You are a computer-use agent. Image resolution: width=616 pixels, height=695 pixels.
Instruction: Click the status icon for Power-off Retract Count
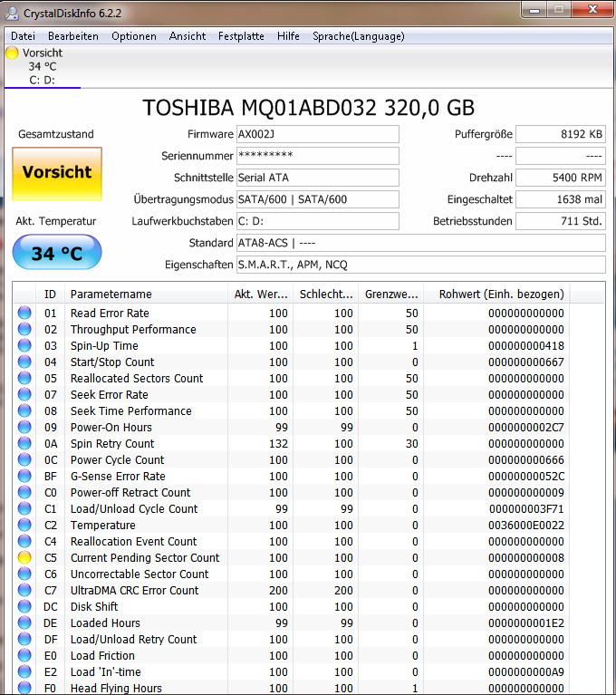click(x=24, y=492)
